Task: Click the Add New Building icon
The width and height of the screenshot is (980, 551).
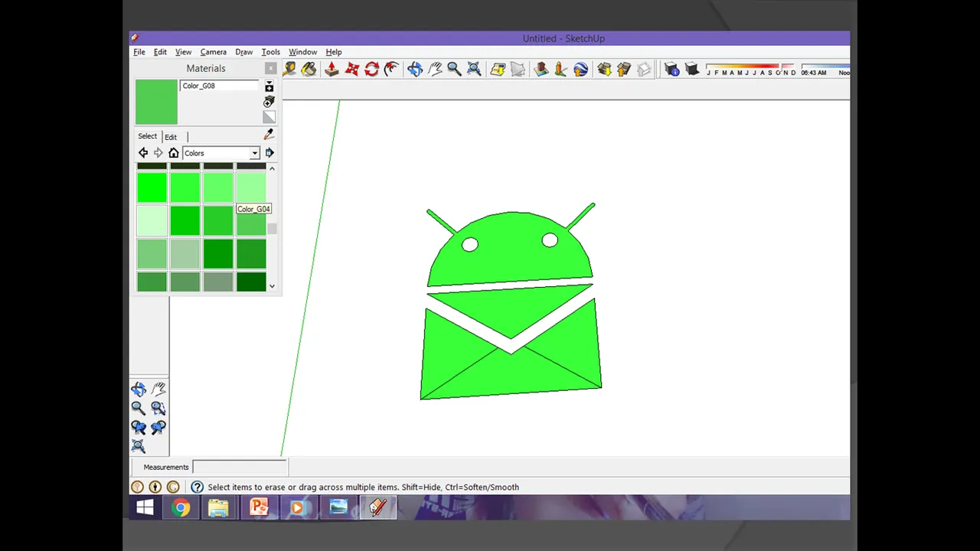Action: pos(541,70)
